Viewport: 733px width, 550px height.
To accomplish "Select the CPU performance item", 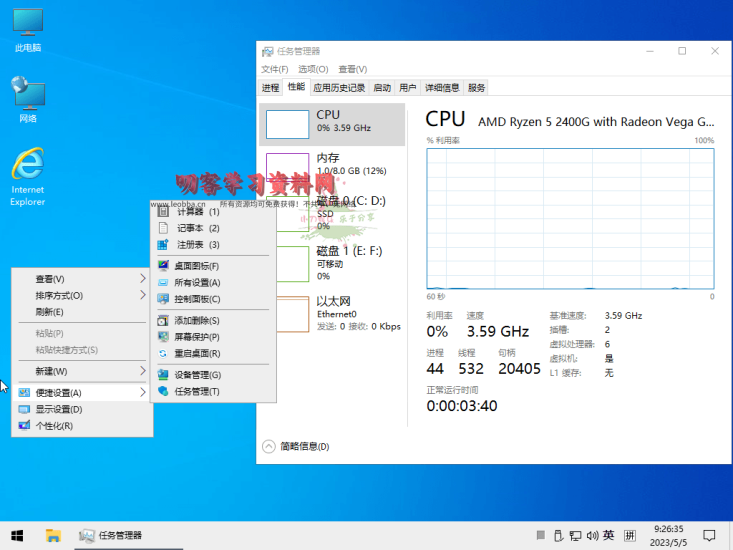I will (332, 124).
